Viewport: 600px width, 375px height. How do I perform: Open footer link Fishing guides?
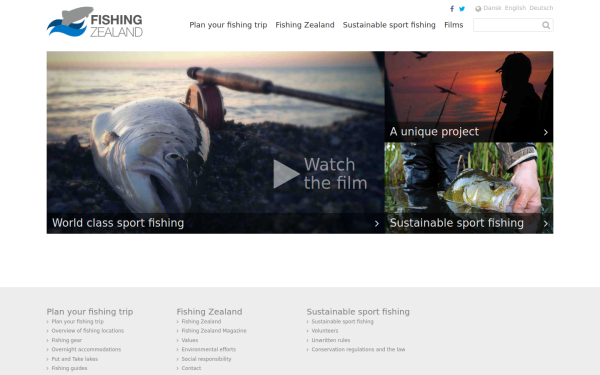69,368
